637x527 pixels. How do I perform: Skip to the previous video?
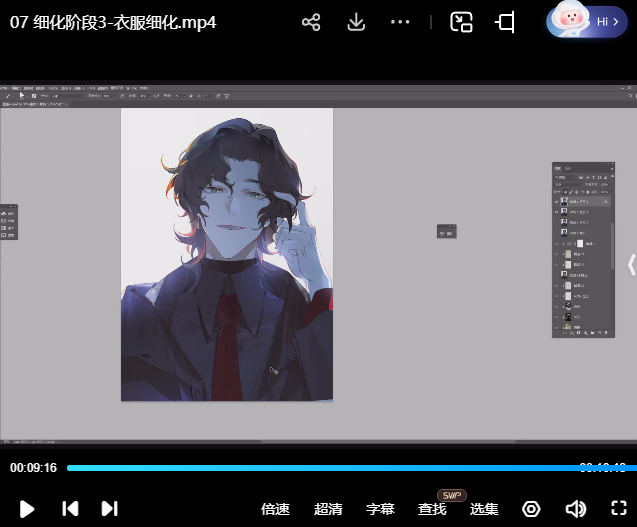click(70, 508)
